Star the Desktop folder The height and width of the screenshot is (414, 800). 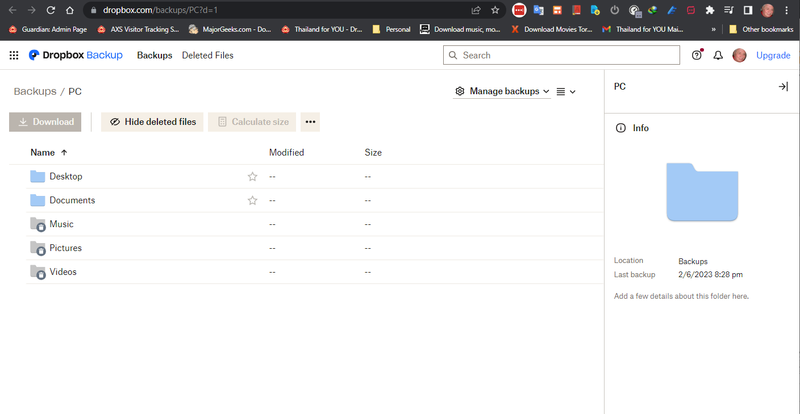point(252,177)
